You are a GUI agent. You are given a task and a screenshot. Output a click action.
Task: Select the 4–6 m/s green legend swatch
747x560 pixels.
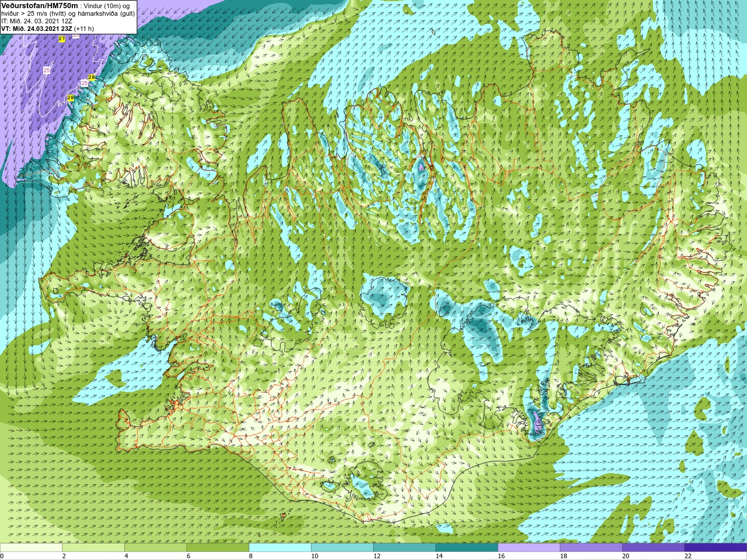pos(156,548)
